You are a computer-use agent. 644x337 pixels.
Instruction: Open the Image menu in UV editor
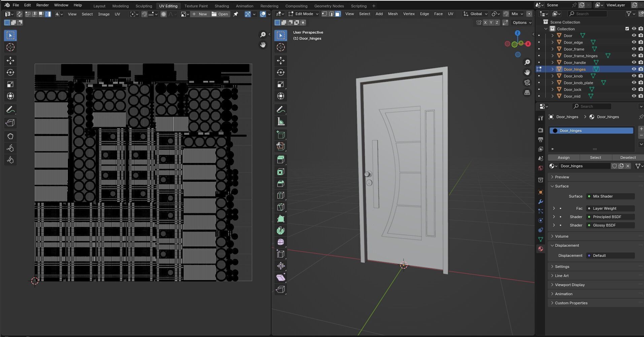point(104,14)
